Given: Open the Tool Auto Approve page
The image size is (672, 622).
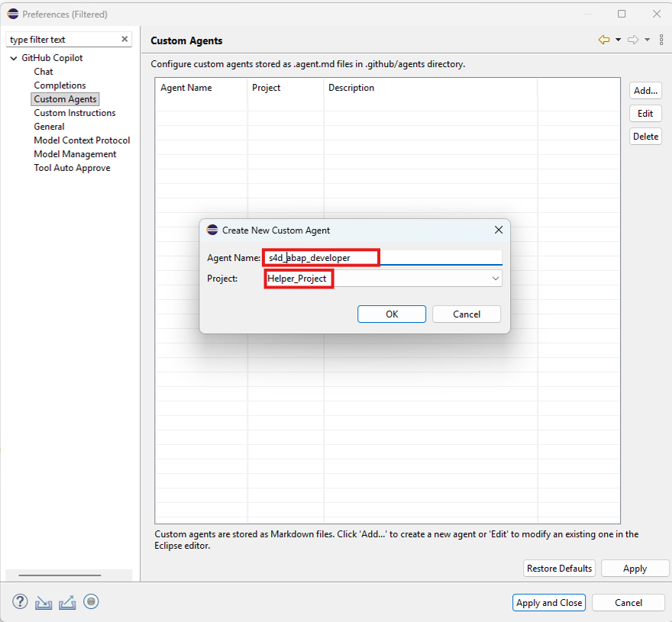Looking at the screenshot, I should point(72,167).
